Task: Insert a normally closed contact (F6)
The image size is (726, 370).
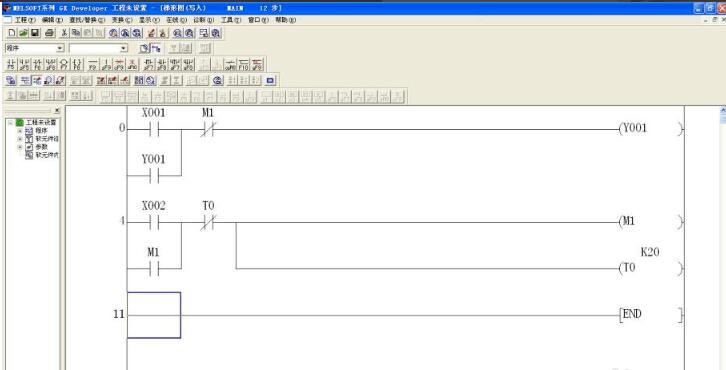Action: (37, 64)
